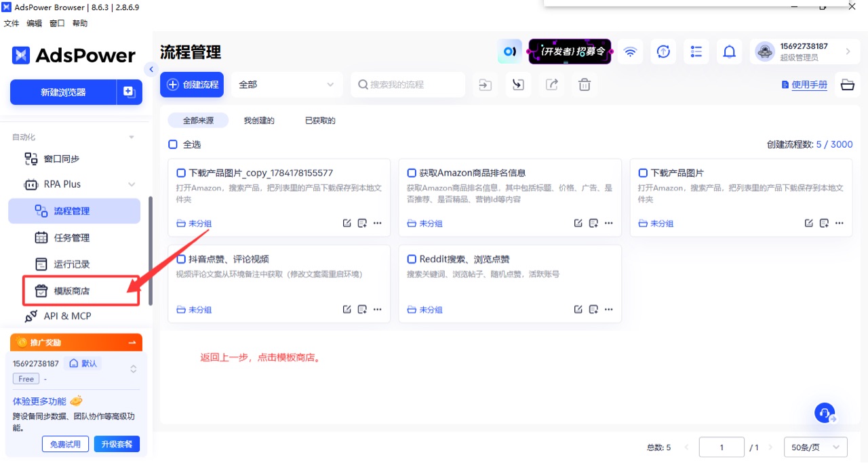Click edit icon on 下载产品图片_copy card
Image resolution: width=868 pixels, height=463 pixels.
[347, 223]
